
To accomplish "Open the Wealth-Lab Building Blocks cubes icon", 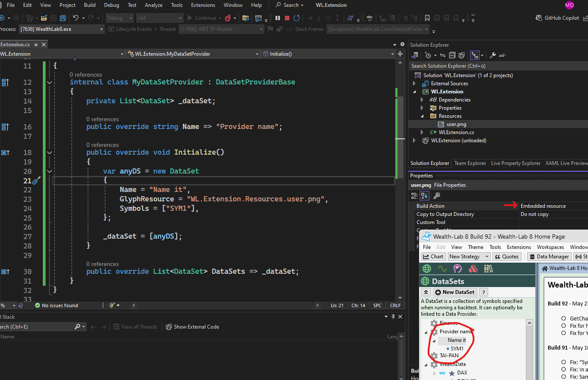I will coord(473,269).
